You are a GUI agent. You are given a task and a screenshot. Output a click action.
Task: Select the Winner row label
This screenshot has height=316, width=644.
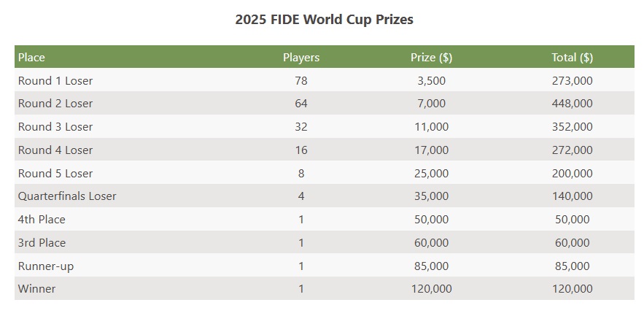36,289
